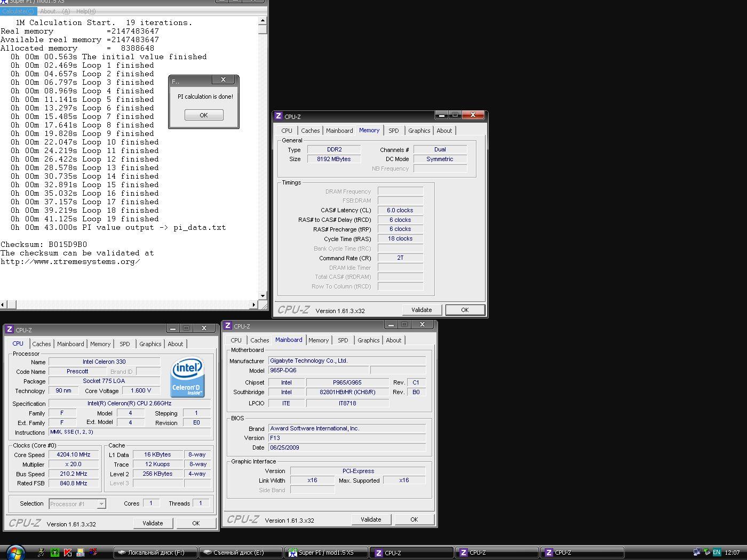Expand the Processor #1 selection dropdown
The image size is (747, 560).
click(x=101, y=504)
